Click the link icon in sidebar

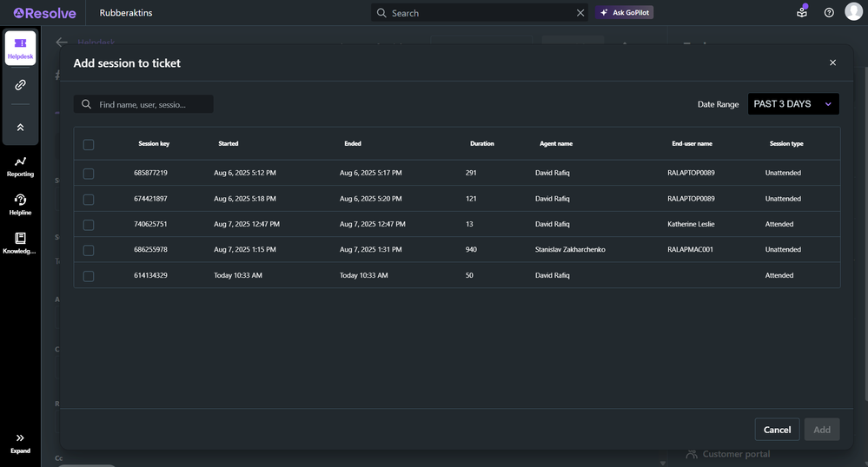(20, 85)
